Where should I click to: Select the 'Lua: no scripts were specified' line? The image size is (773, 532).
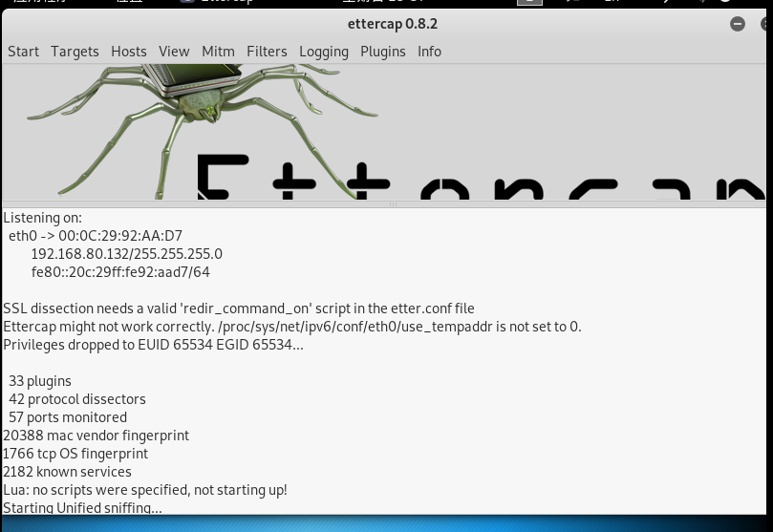(145, 490)
